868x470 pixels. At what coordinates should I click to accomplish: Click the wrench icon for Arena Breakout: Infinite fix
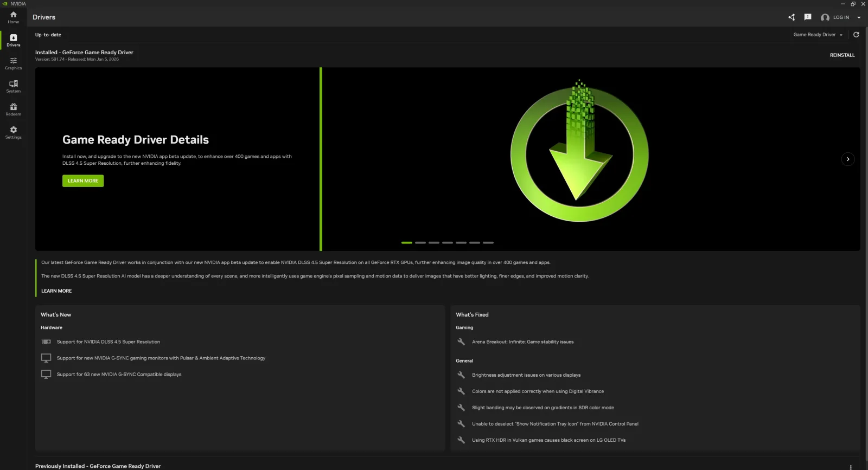[461, 342]
